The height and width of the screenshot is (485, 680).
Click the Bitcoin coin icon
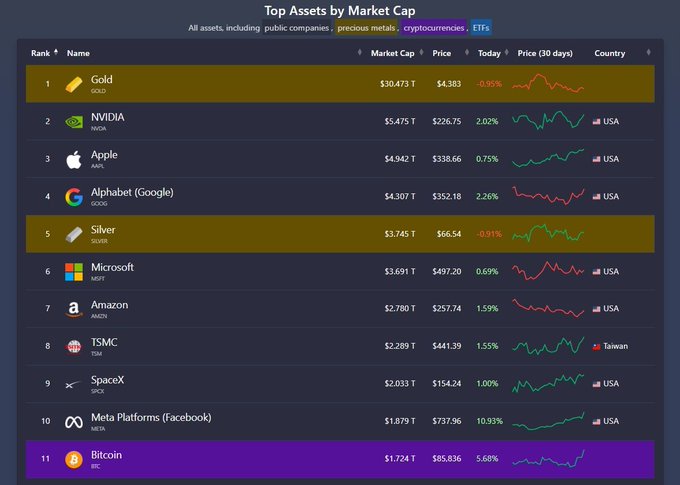tap(74, 459)
